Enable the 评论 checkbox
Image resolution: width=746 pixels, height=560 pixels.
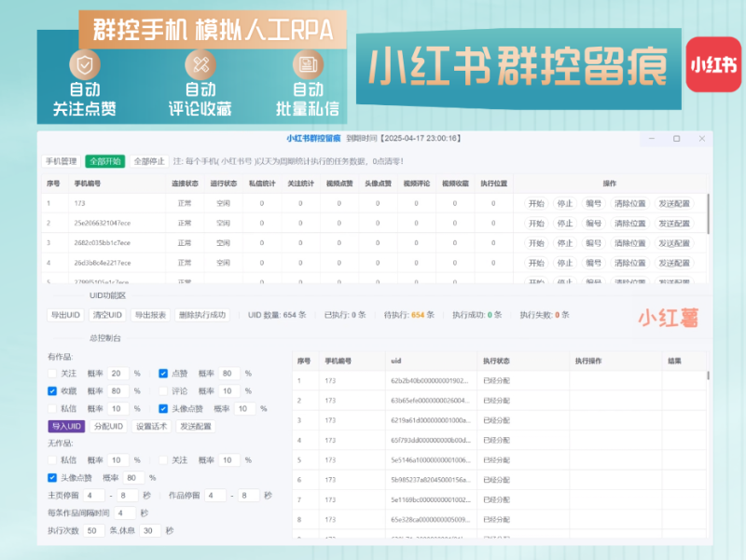[x=162, y=391]
